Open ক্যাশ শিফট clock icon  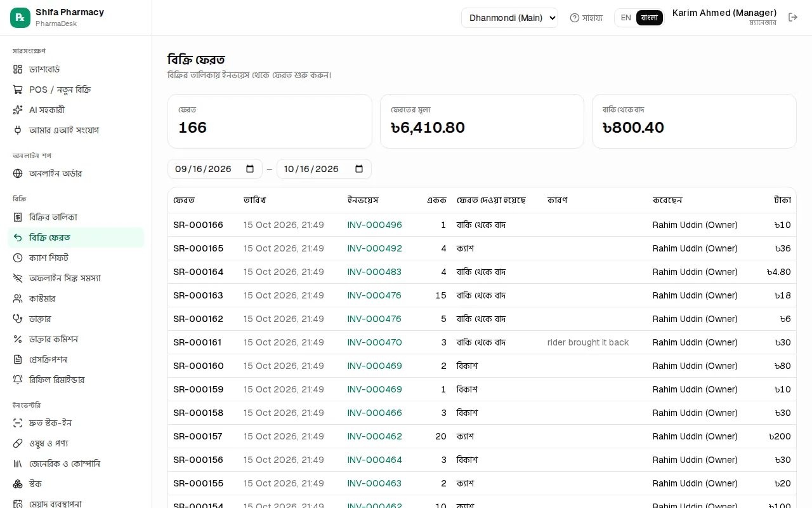click(x=18, y=258)
